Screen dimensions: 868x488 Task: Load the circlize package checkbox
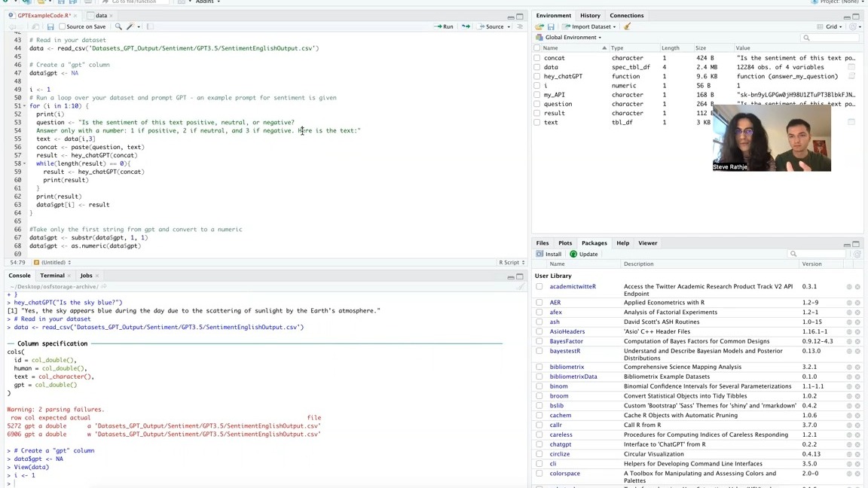coord(539,454)
